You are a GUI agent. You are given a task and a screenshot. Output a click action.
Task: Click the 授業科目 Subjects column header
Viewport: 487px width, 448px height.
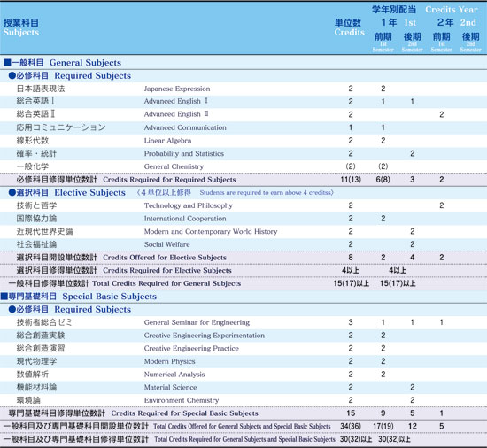21,27
